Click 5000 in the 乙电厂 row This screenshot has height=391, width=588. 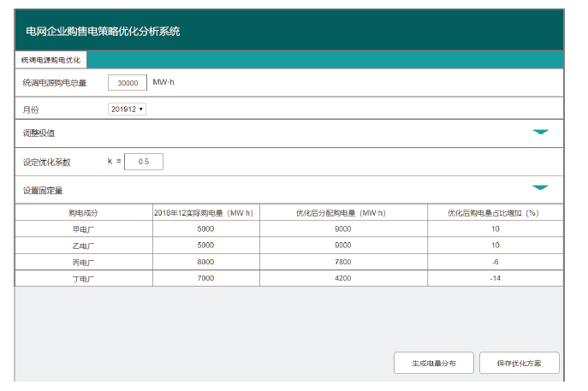click(205, 246)
